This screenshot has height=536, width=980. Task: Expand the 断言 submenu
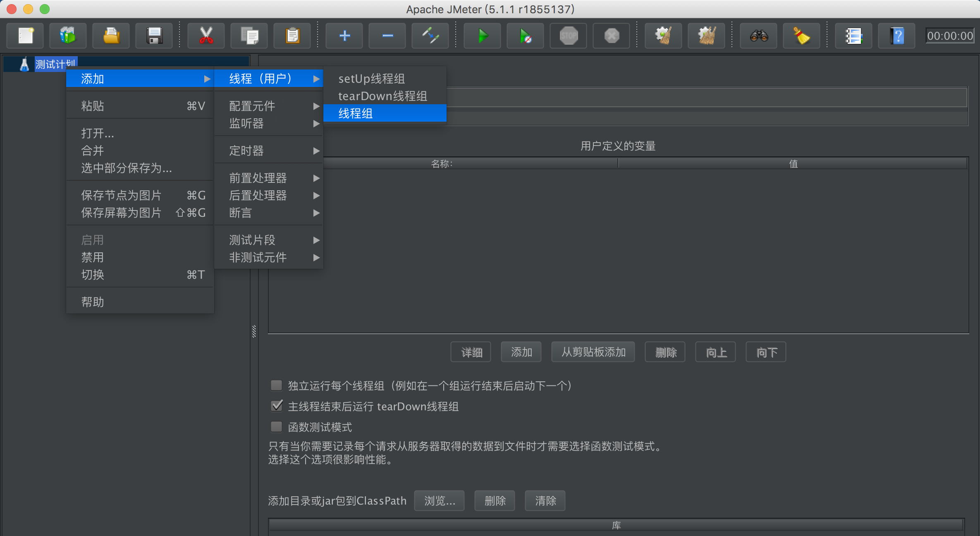(x=269, y=213)
